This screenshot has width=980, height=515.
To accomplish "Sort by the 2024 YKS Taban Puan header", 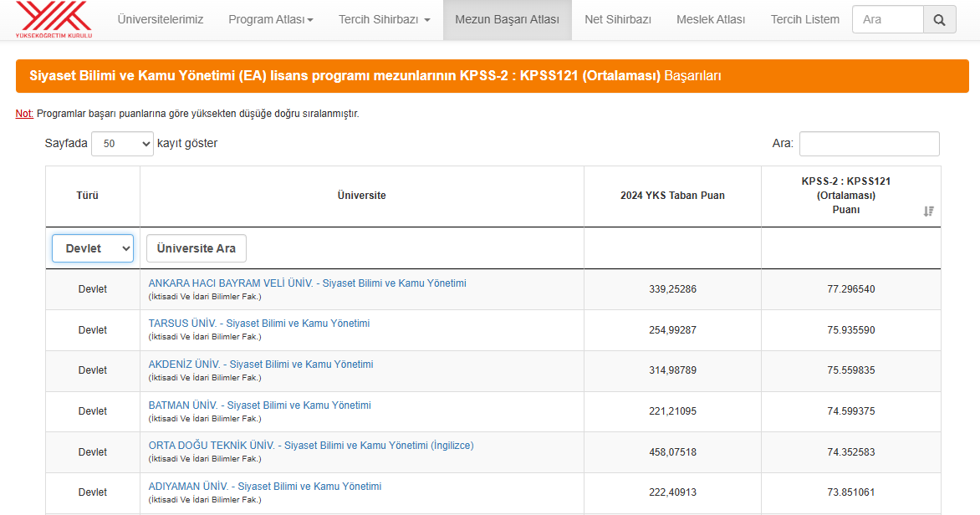I will [x=672, y=196].
